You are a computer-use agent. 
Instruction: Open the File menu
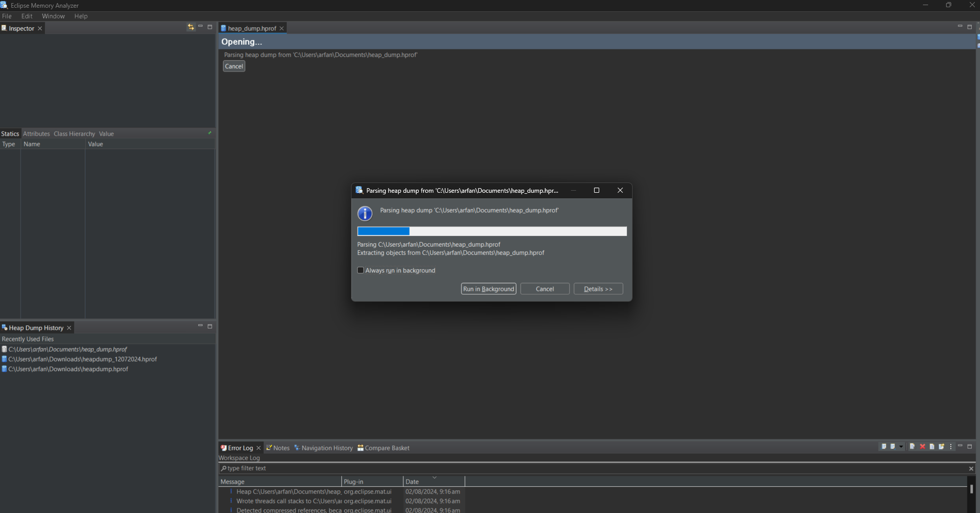click(7, 16)
